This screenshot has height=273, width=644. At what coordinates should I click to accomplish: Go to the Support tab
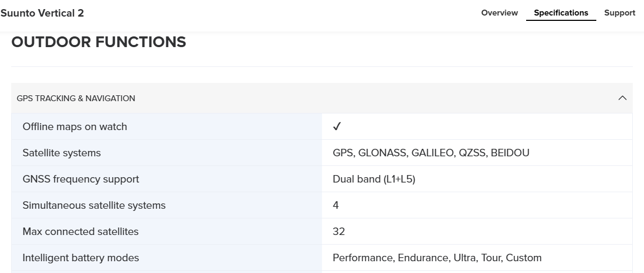(x=619, y=13)
